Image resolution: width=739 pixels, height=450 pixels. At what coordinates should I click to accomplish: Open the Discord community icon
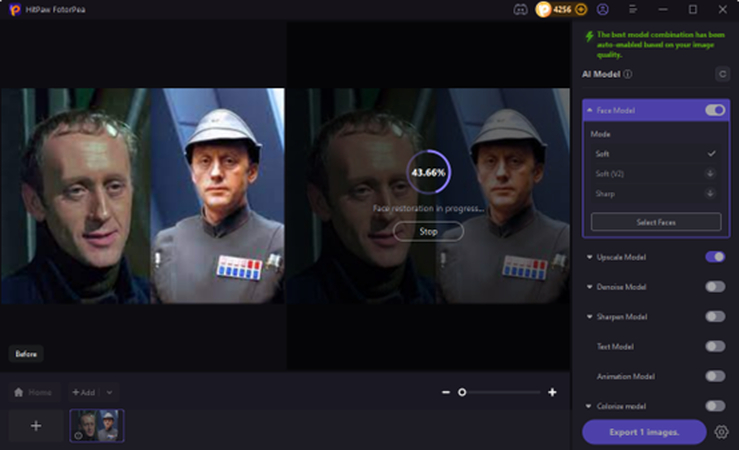[x=520, y=9]
